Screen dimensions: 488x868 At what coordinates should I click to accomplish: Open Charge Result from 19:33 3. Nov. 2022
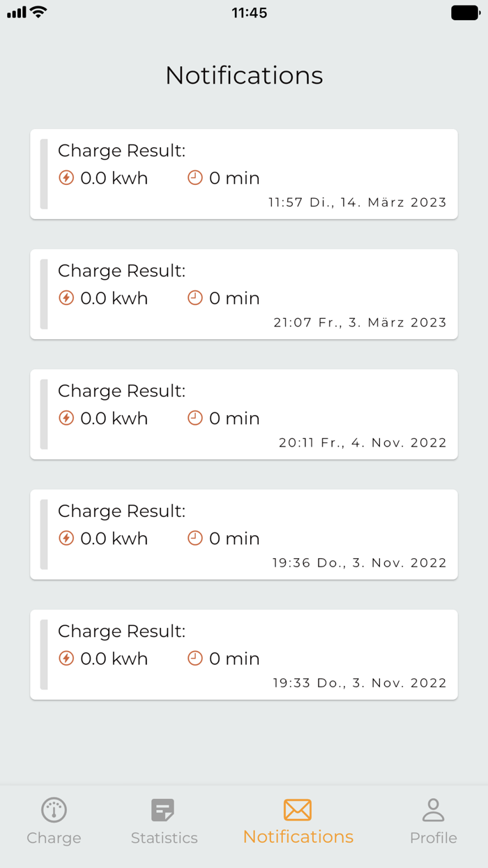click(244, 654)
